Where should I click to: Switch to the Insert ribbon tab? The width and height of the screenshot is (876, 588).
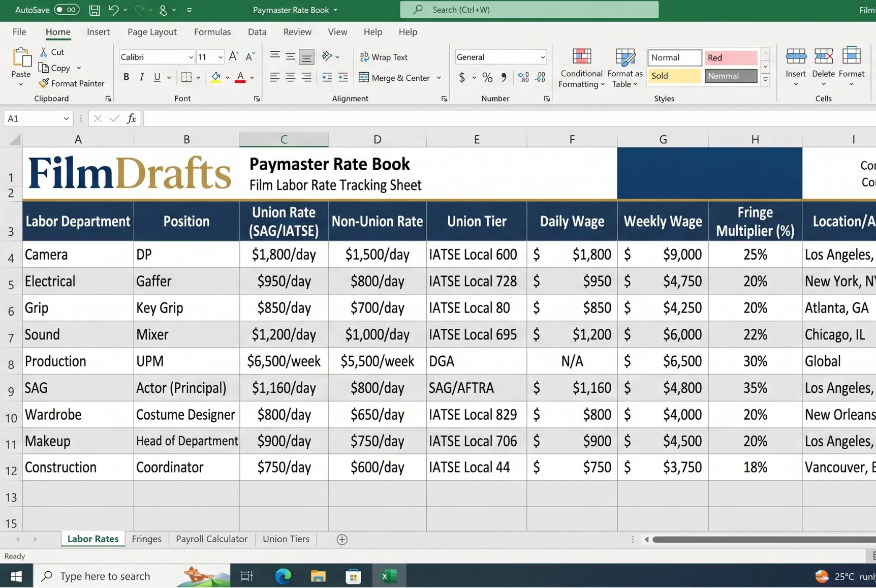[98, 32]
